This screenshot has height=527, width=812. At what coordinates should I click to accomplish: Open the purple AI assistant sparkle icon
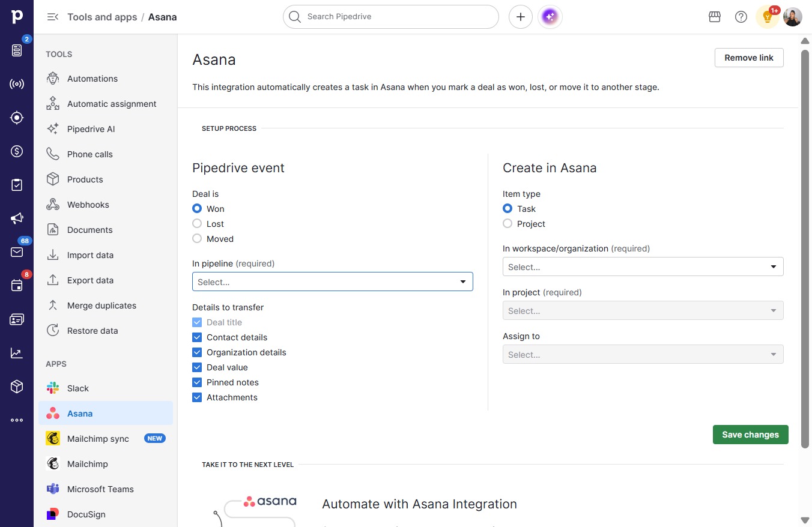click(x=550, y=17)
